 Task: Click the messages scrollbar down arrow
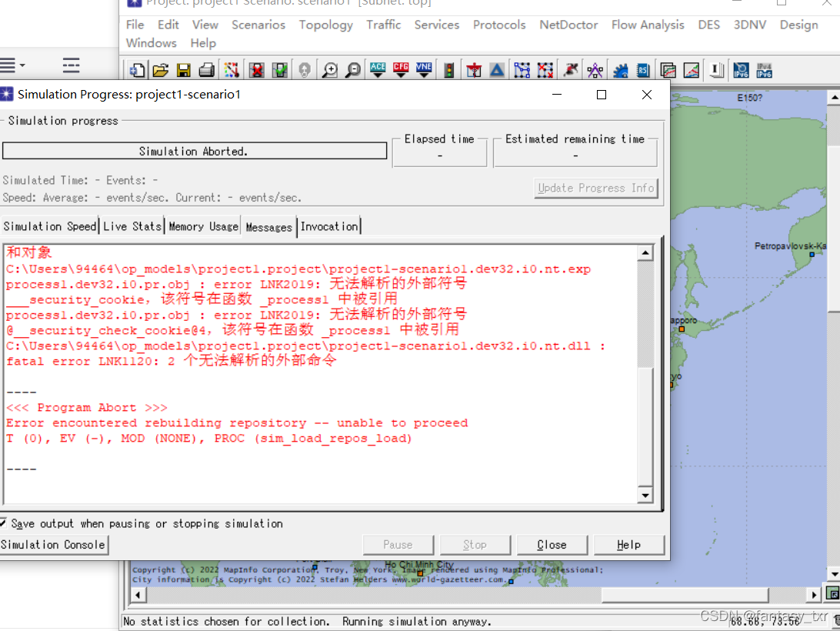pyautogui.click(x=645, y=496)
